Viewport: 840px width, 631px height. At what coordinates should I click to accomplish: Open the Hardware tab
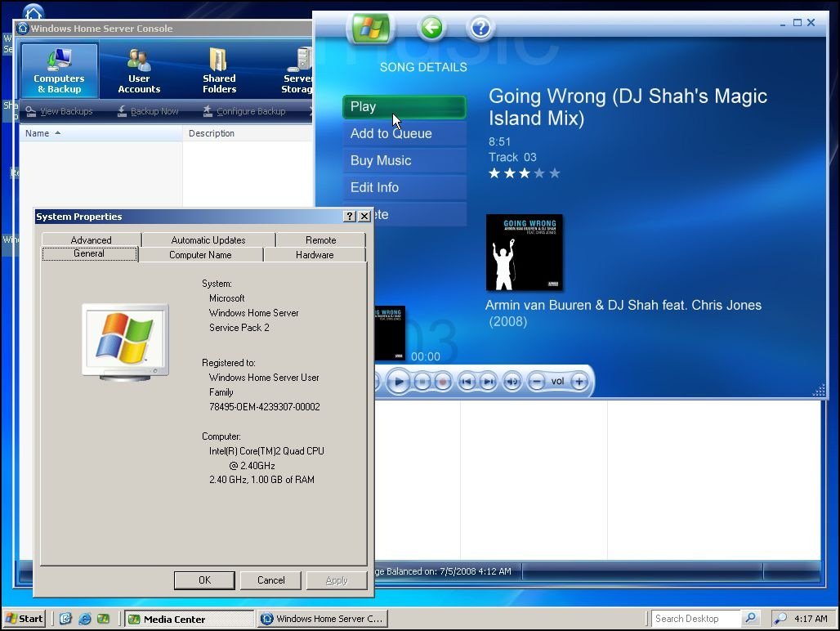[x=315, y=255]
